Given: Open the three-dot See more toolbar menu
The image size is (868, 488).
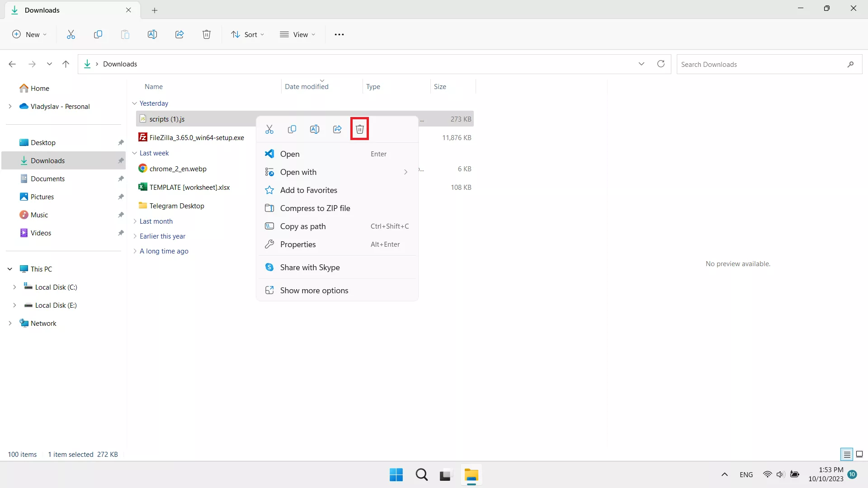Looking at the screenshot, I should click(339, 34).
